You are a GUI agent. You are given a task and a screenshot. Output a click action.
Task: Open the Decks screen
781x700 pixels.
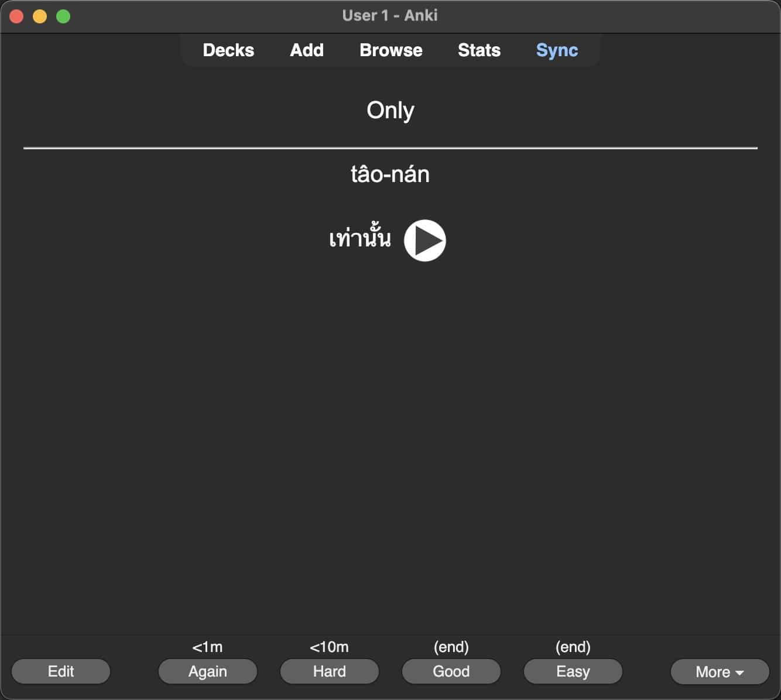(x=228, y=50)
